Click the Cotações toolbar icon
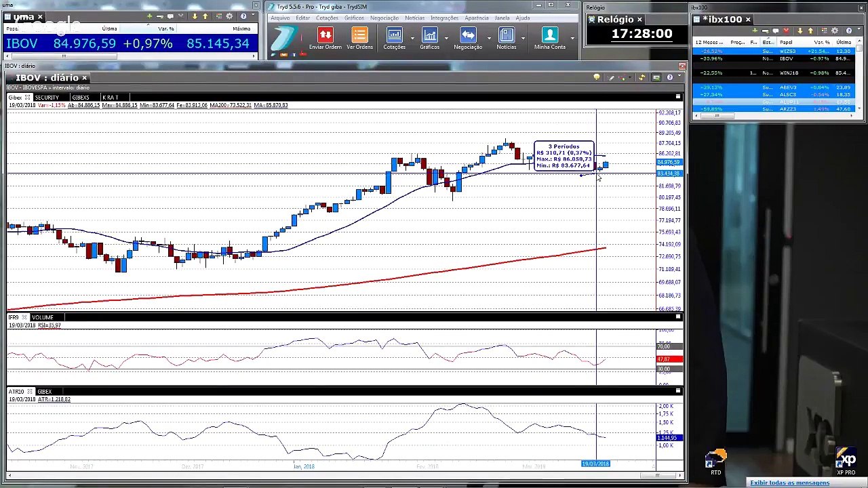 (x=394, y=38)
